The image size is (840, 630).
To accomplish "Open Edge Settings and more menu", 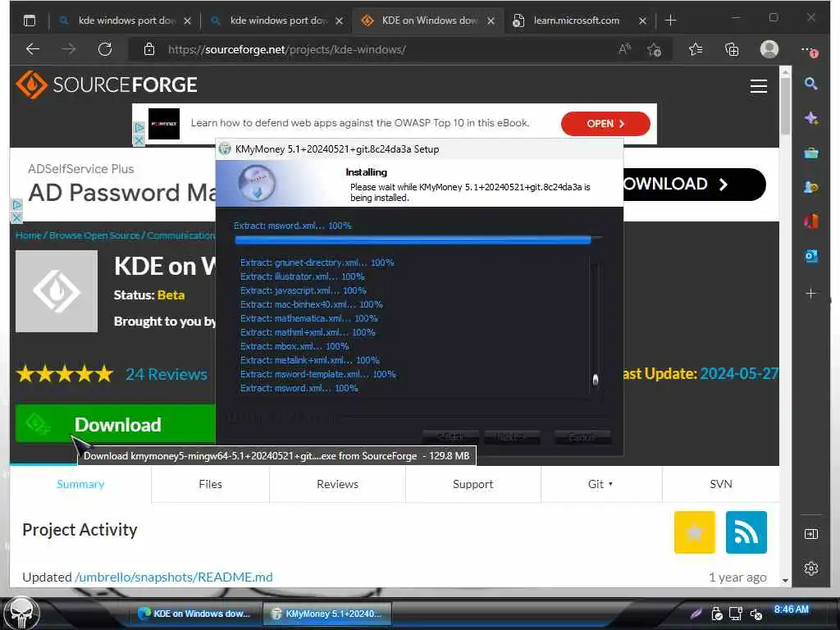I will coord(809,50).
